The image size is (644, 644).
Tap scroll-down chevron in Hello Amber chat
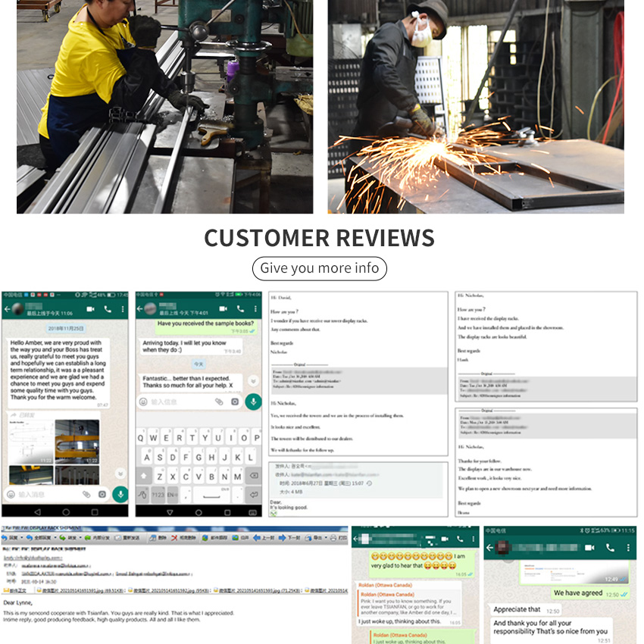[120, 474]
